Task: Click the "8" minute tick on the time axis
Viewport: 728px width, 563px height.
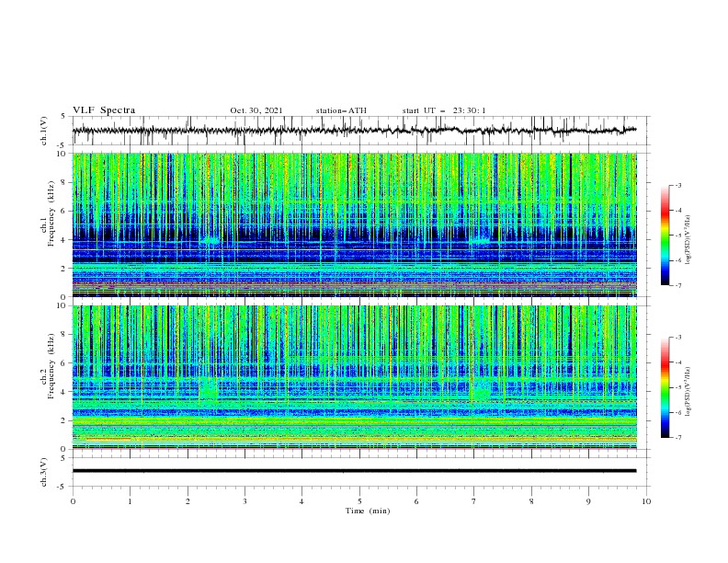Action: [531, 501]
